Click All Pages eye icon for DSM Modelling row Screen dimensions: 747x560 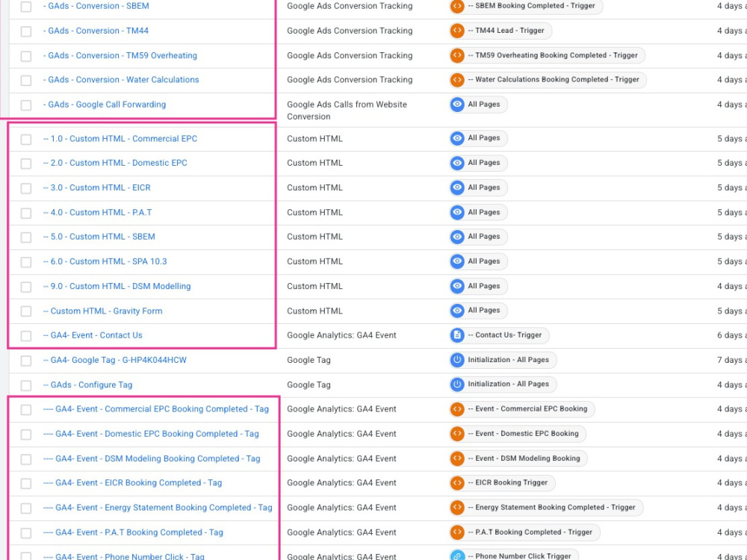click(x=457, y=286)
